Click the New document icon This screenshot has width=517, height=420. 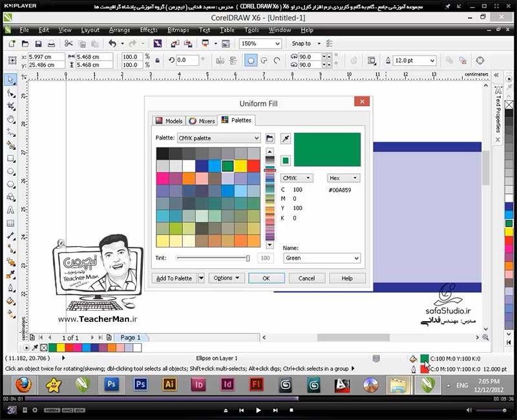[12, 43]
